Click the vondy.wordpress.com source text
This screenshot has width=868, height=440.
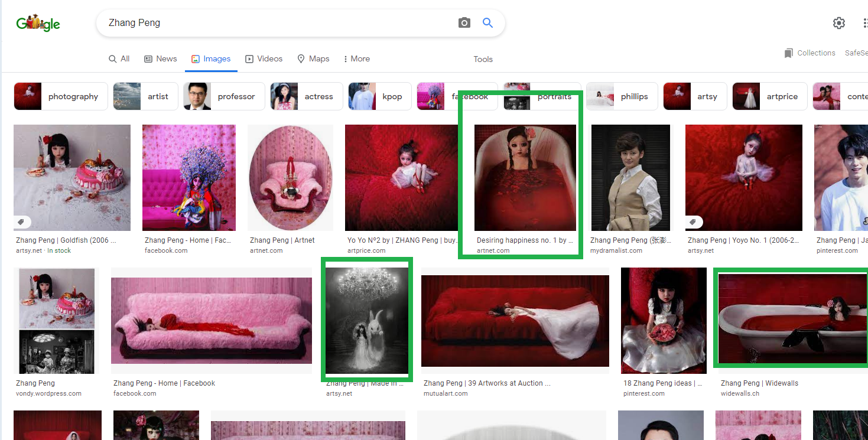[x=48, y=393]
